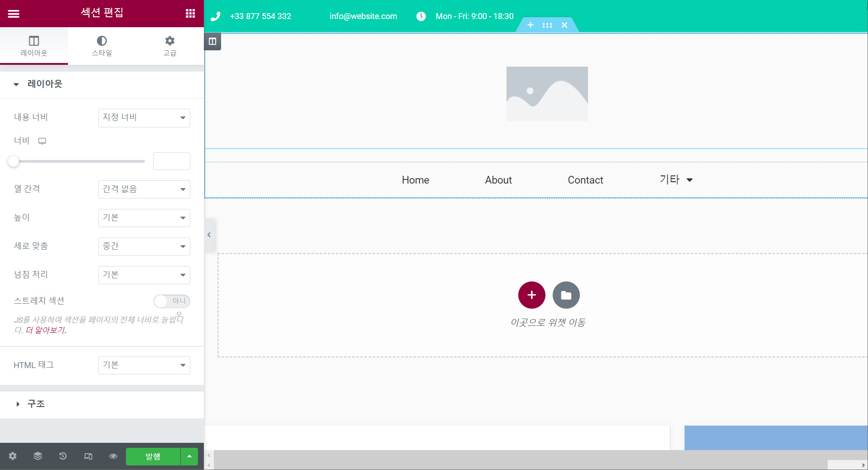Image resolution: width=868 pixels, height=470 pixels.
Task: Open the save options arrow beside 발행
Action: pyautogui.click(x=189, y=456)
